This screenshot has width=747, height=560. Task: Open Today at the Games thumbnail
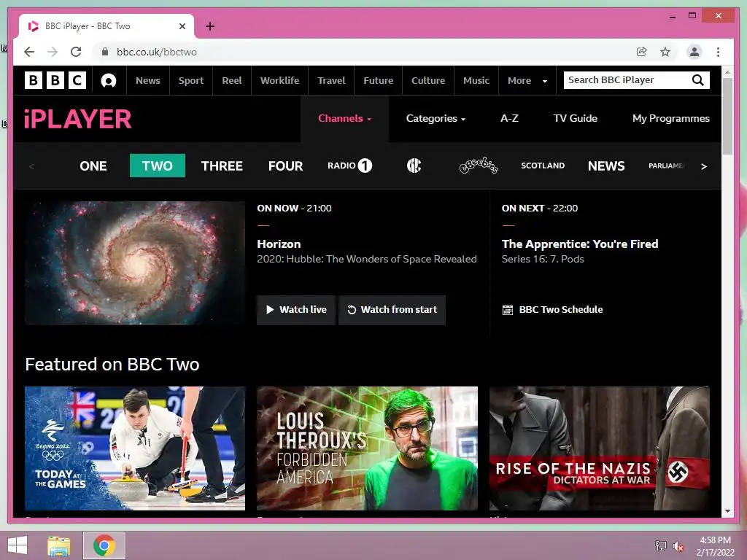pos(135,448)
